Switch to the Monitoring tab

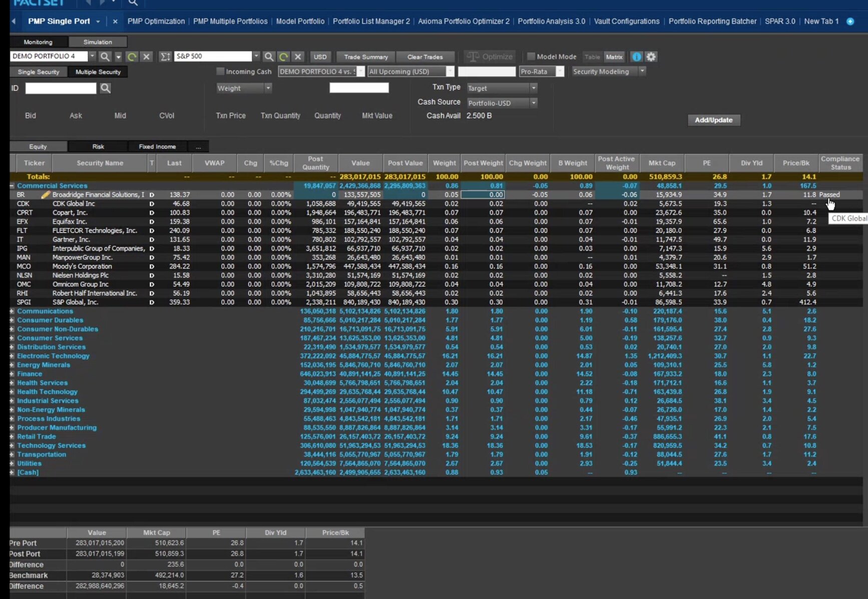(x=38, y=42)
